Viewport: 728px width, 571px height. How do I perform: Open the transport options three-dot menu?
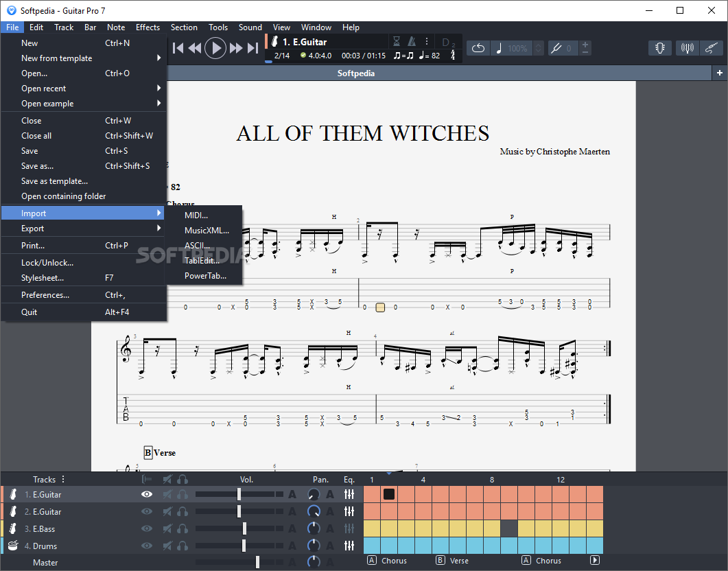[426, 41]
